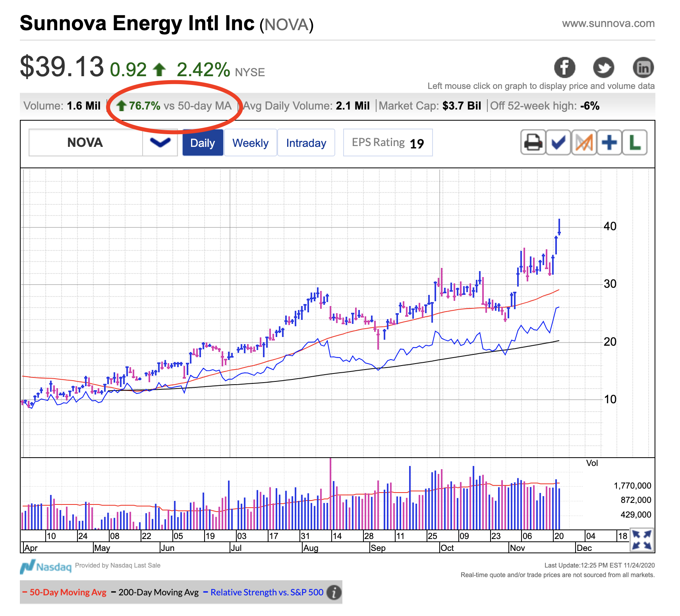Click the 0.92 price change value

point(128,70)
